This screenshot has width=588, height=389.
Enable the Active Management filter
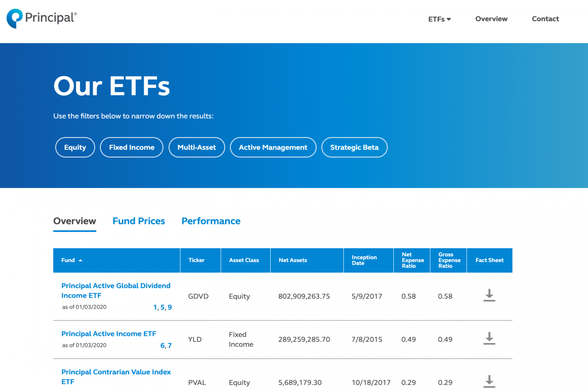[273, 147]
